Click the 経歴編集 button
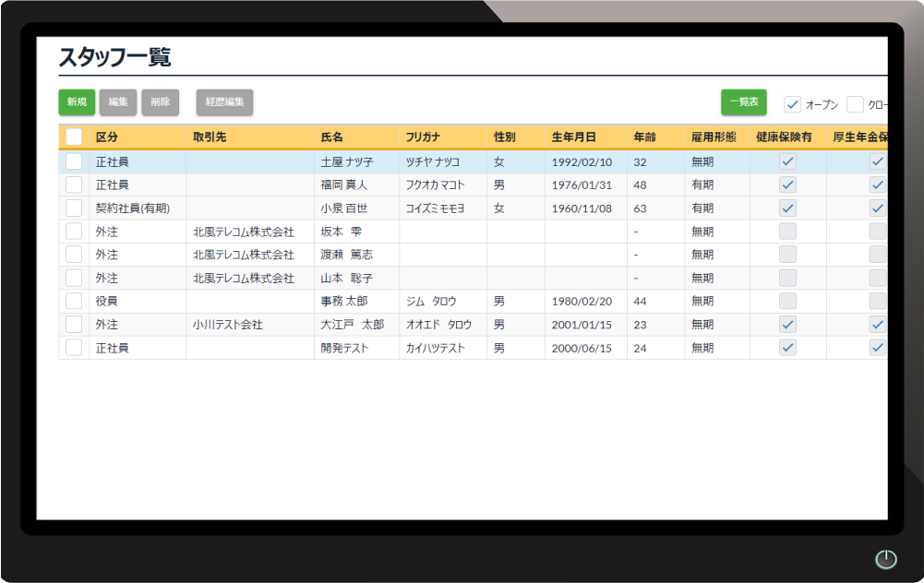Image resolution: width=924 pixels, height=583 pixels. [x=223, y=102]
